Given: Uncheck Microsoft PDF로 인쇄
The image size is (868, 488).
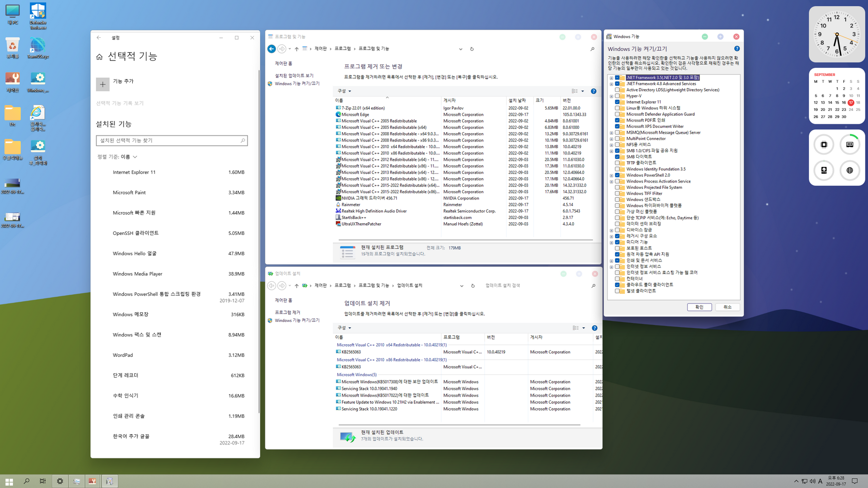Looking at the screenshot, I should point(617,120).
